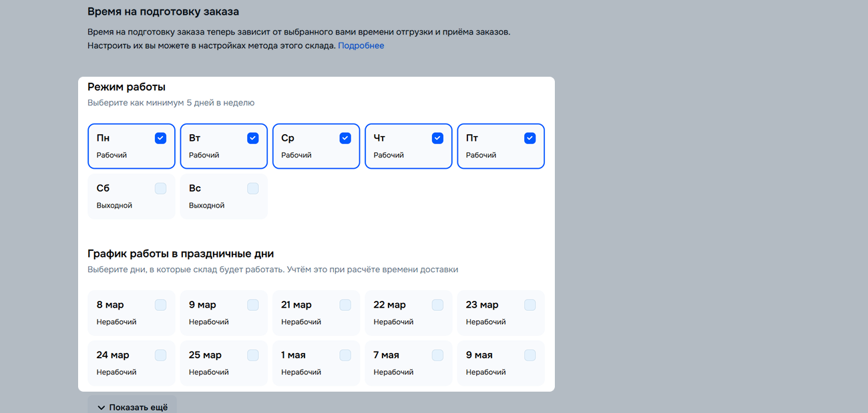Image resolution: width=868 pixels, height=413 pixels.
Task: Toggle off the Пт working day
Action: point(529,138)
